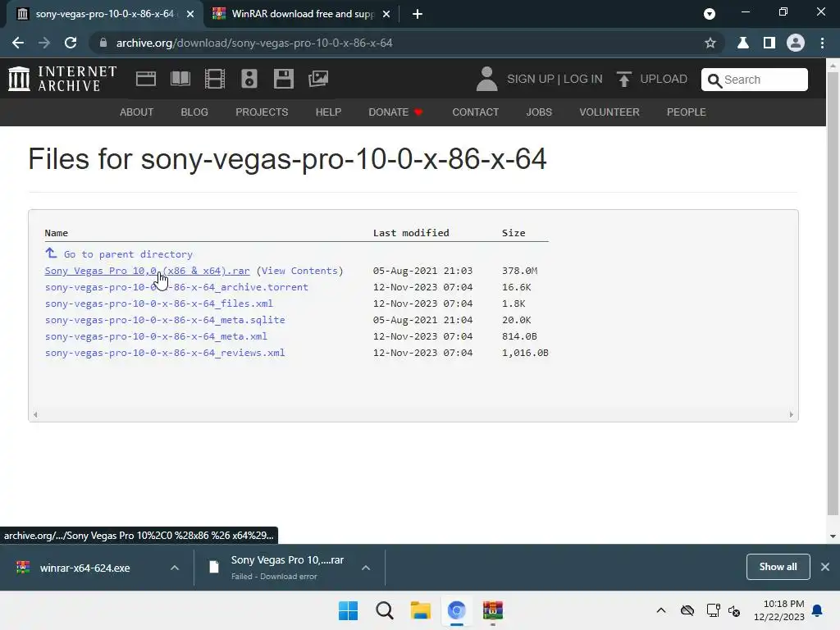Open the PROJECTS menu item
Image resolution: width=840 pixels, height=630 pixels.
(x=262, y=112)
